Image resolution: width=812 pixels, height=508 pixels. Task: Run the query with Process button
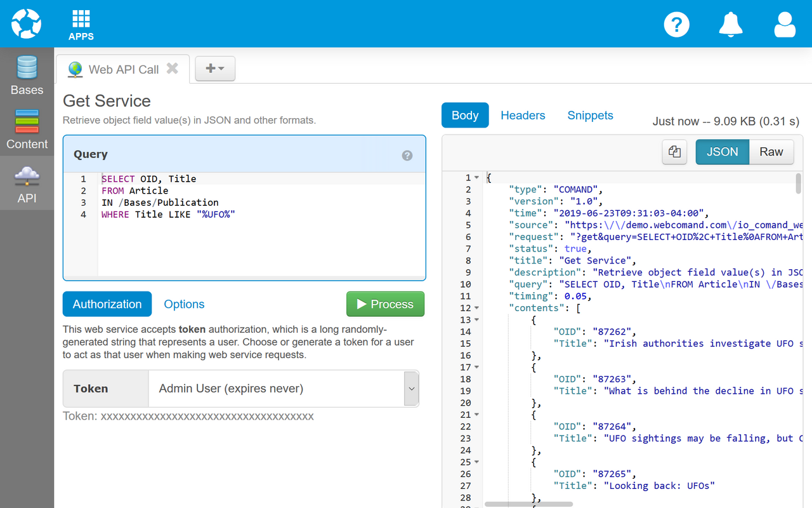(x=385, y=304)
